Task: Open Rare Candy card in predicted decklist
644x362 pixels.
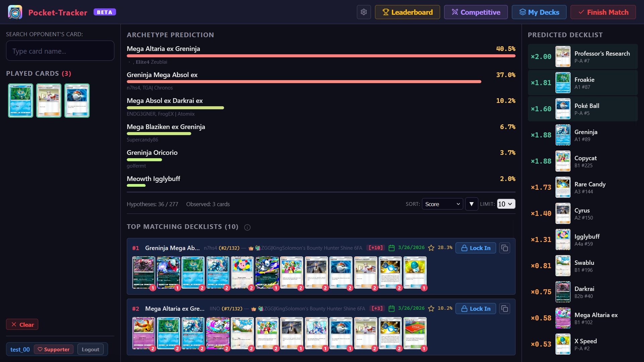Action: coord(583,187)
